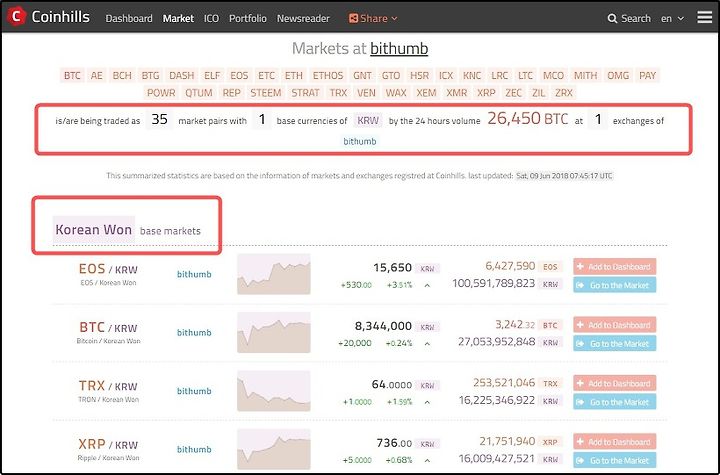Go to the Market for BTC/KRW
Viewport: 720px width, 475px height.
(x=614, y=344)
